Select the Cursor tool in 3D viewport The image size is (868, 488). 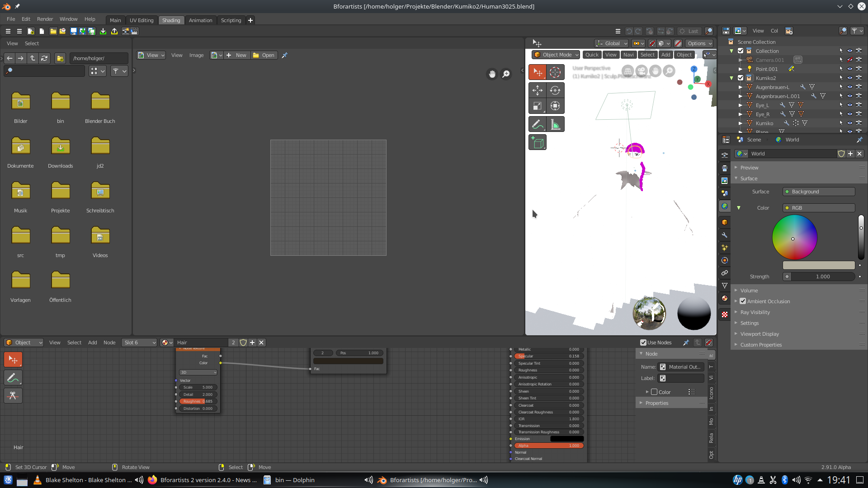[555, 72]
